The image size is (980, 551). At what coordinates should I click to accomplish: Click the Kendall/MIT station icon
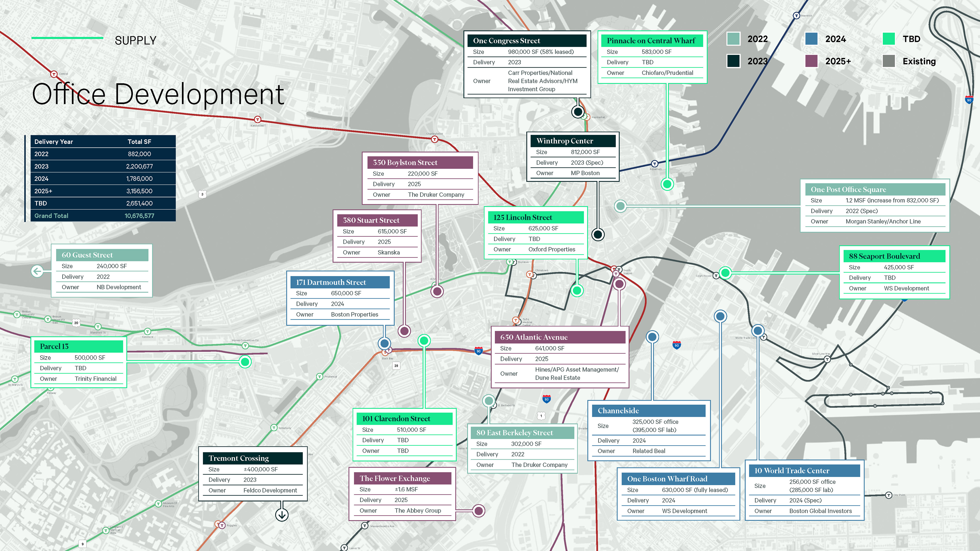[258, 119]
